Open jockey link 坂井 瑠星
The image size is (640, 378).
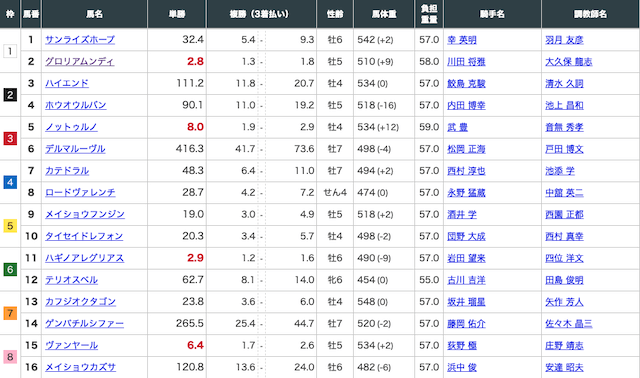(466, 302)
